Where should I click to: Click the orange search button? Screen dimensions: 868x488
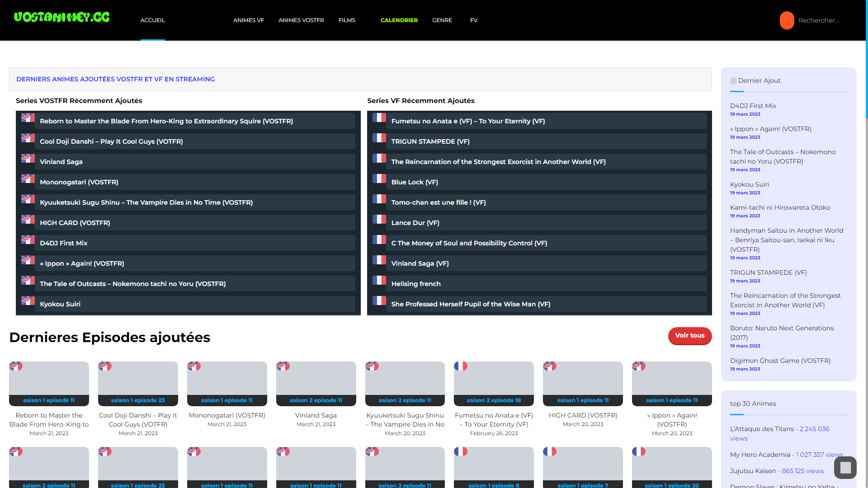(787, 20)
